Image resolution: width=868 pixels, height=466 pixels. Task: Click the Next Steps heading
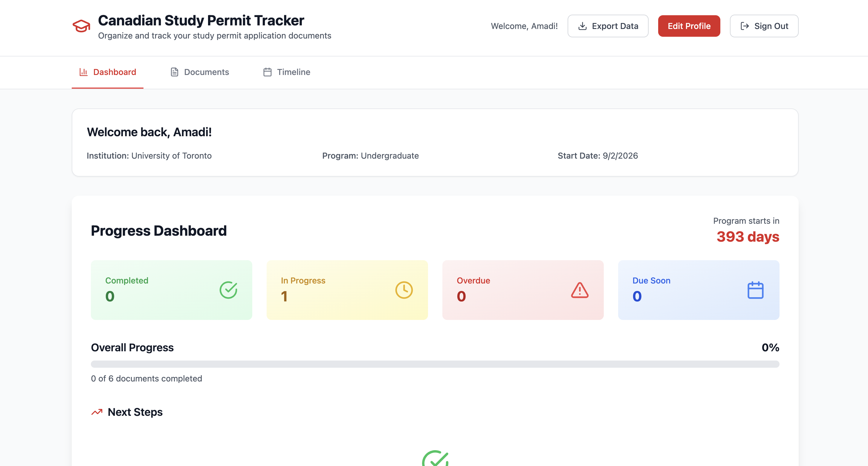tap(135, 412)
